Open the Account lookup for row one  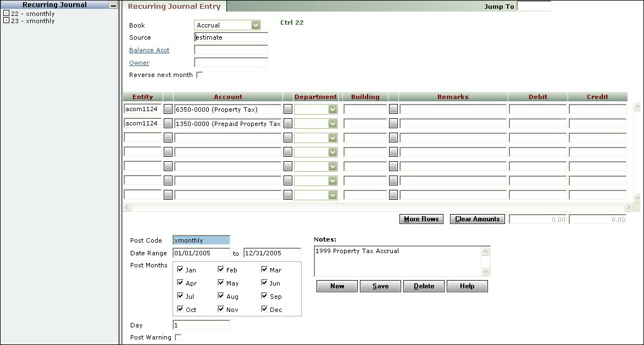[288, 109]
